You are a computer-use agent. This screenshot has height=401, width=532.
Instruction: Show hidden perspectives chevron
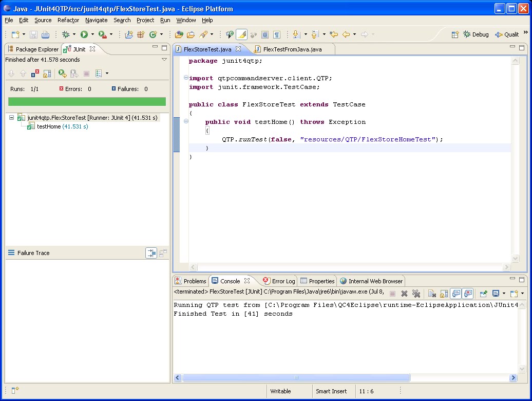pyautogui.click(x=525, y=32)
